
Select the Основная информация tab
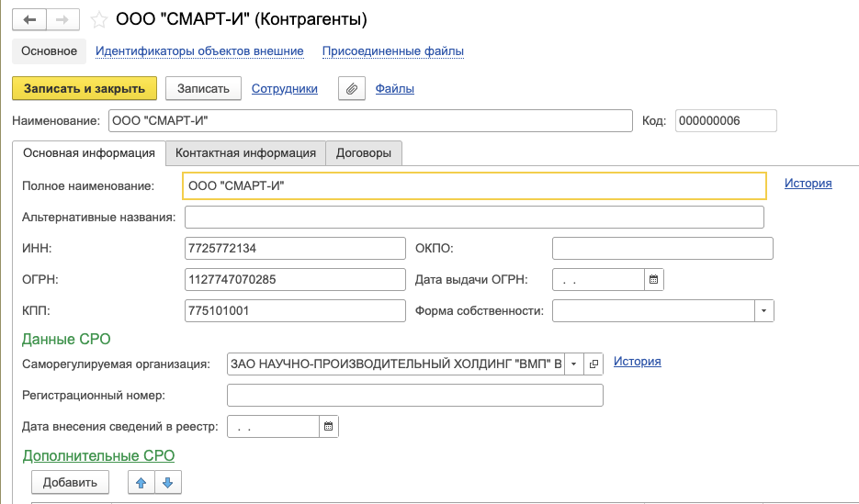[x=89, y=152]
